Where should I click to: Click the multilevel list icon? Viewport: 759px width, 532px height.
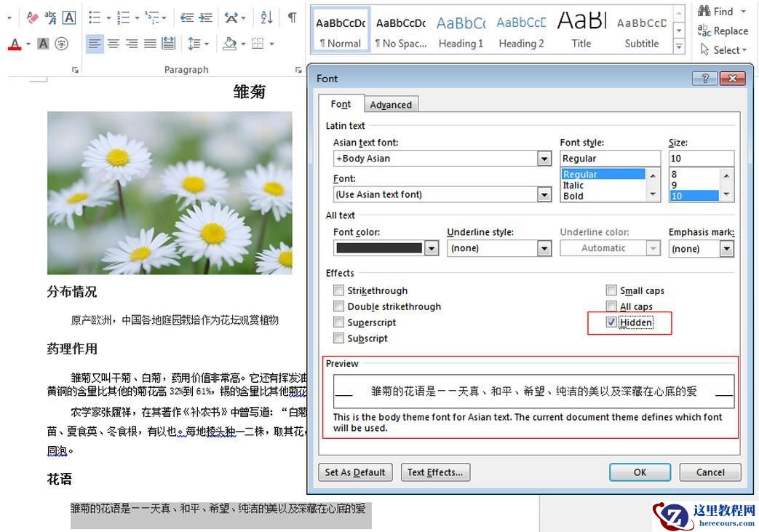click(x=152, y=18)
